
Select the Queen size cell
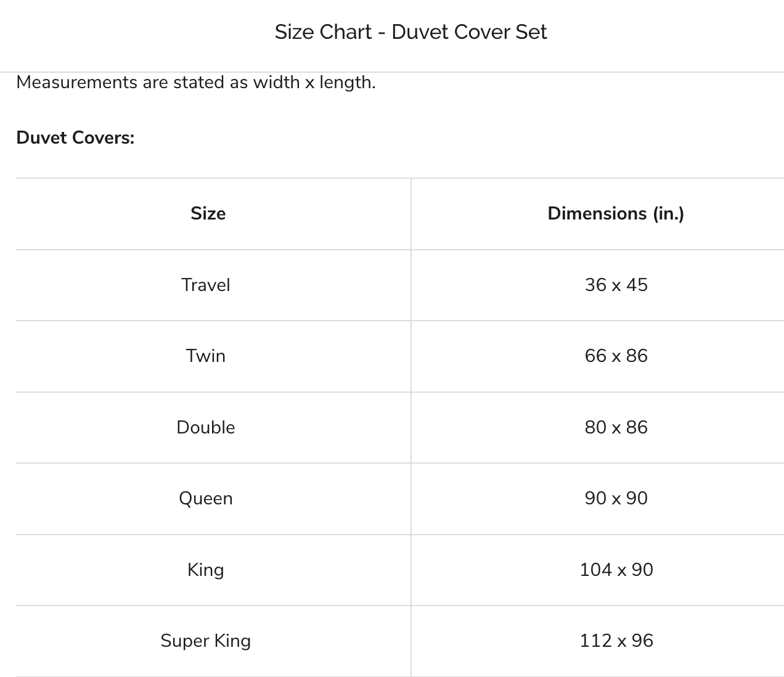(206, 498)
